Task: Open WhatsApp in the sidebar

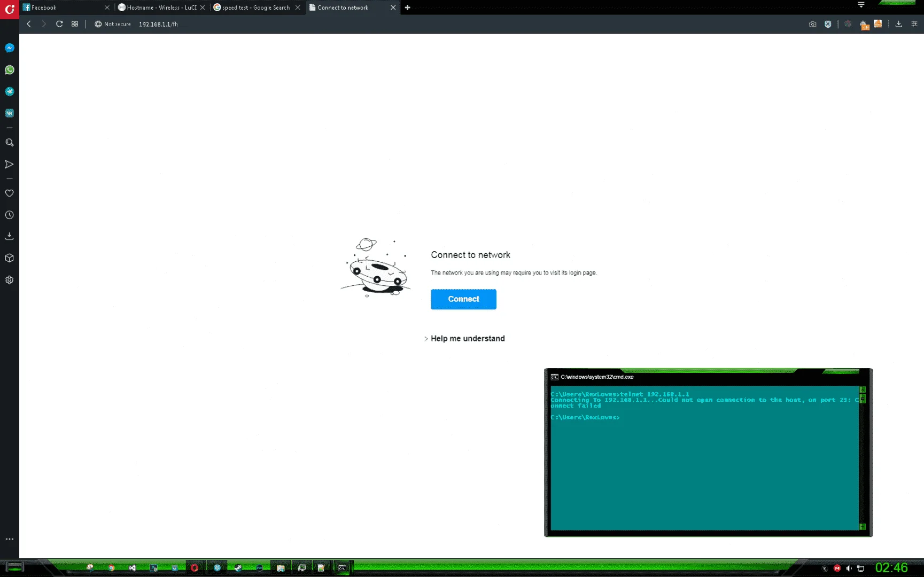Action: (10, 70)
